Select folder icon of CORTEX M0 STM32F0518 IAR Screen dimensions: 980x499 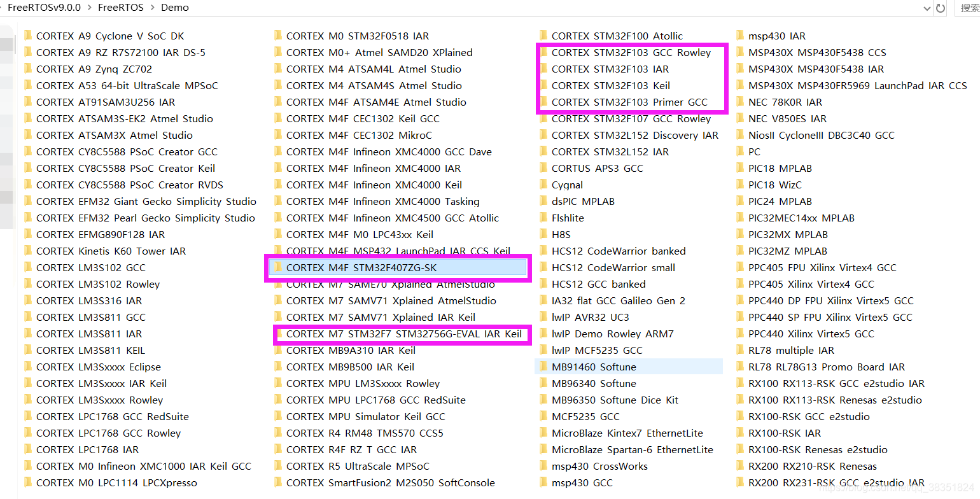tap(278, 36)
